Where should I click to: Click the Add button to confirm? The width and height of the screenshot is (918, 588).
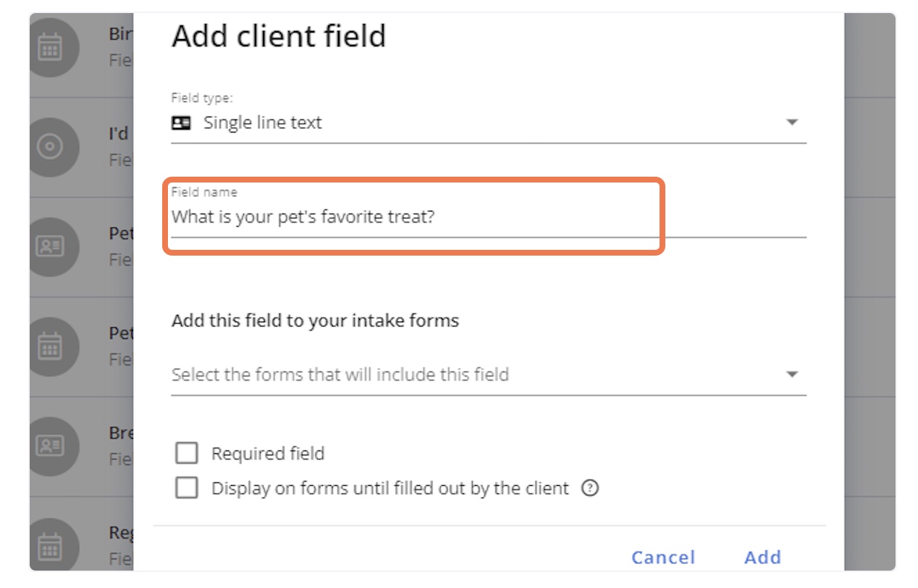click(x=763, y=557)
